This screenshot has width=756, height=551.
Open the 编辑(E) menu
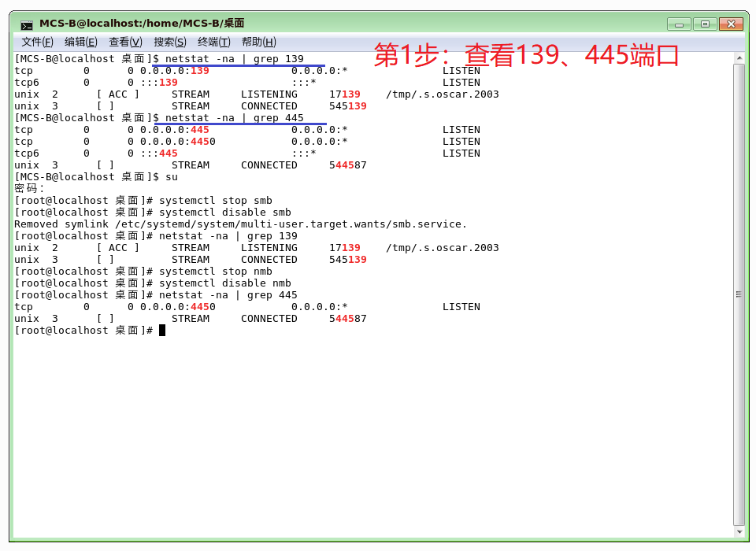coord(81,42)
